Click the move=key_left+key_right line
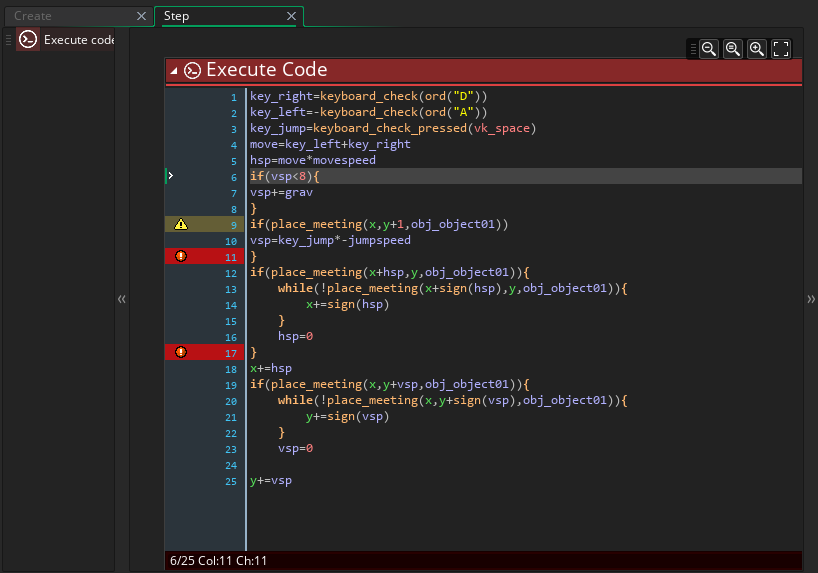818x573 pixels. 330,145
